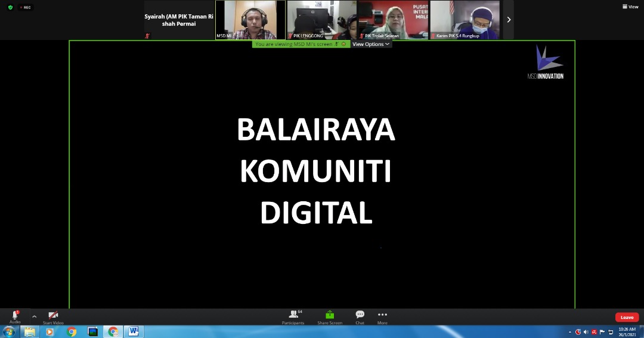The height and width of the screenshot is (338, 644).
Task: Open Windows Explorer folder in taskbar
Action: click(x=29, y=331)
